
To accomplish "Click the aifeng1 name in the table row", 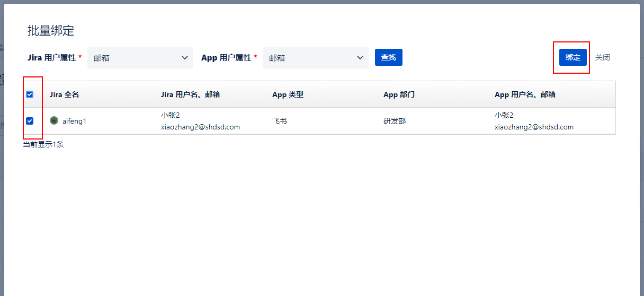I will (74, 121).
